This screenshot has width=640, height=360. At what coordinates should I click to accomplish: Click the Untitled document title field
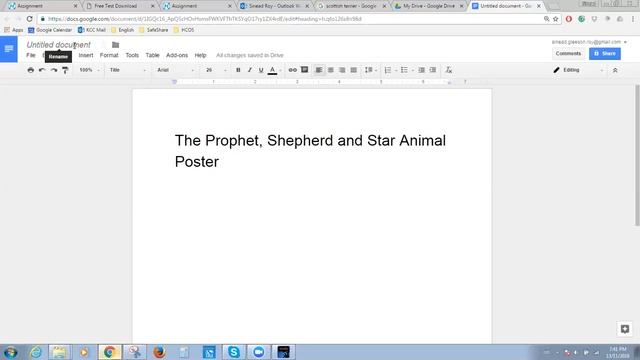[x=59, y=45]
